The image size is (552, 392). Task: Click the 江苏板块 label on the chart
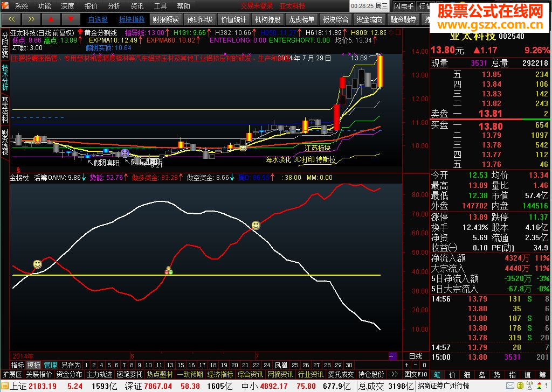click(317, 149)
